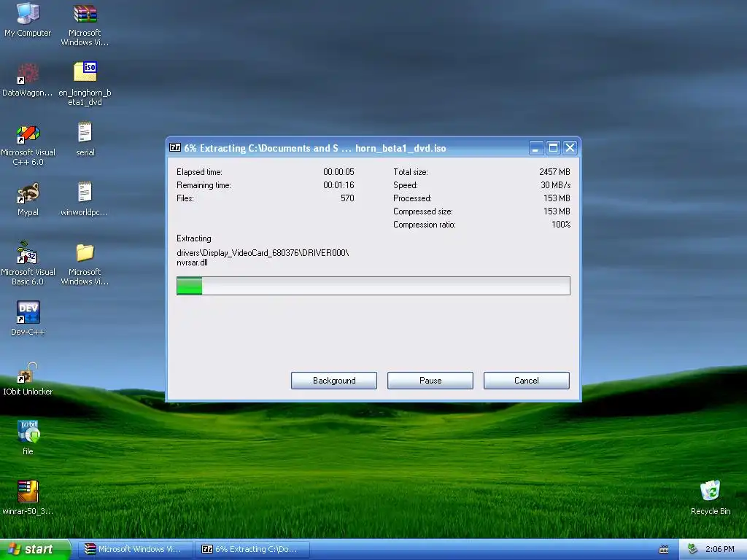Image resolution: width=747 pixels, height=560 pixels.
Task: Click the Speed value 30 MB/s
Action: pyautogui.click(x=555, y=185)
